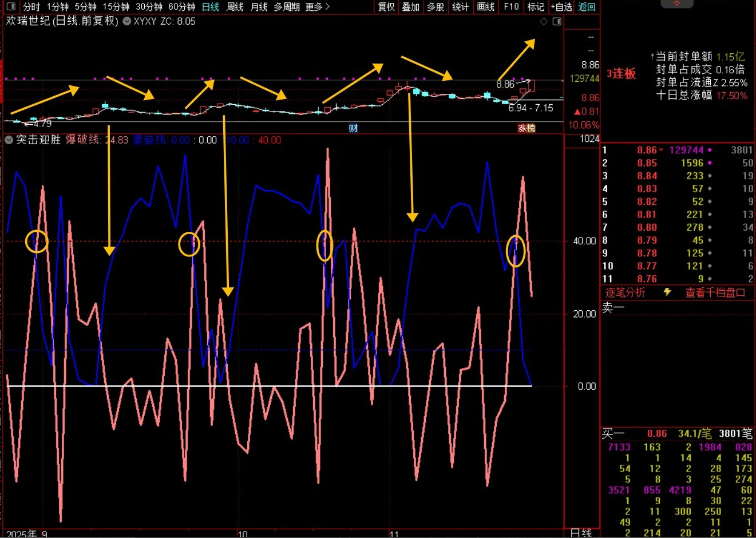Image resolution: width=756 pixels, height=538 pixels.
Task: Click the 涨榜 badge on the chart
Action: tap(526, 128)
